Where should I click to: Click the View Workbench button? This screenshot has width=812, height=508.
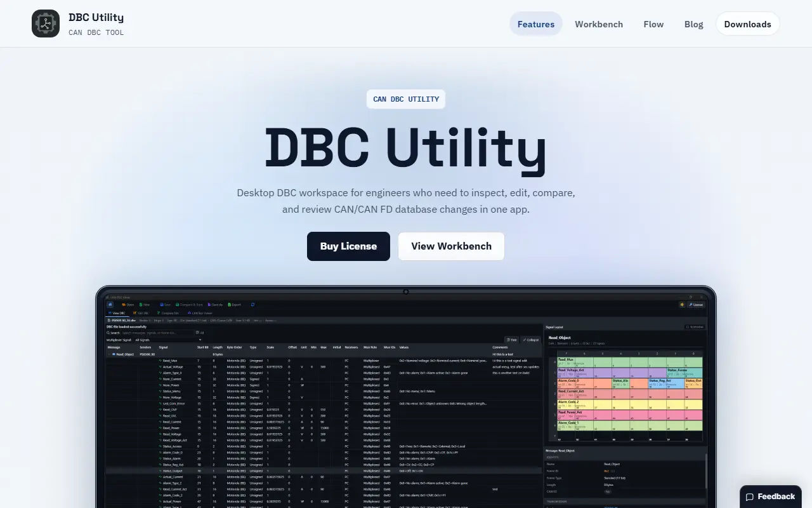coord(451,246)
